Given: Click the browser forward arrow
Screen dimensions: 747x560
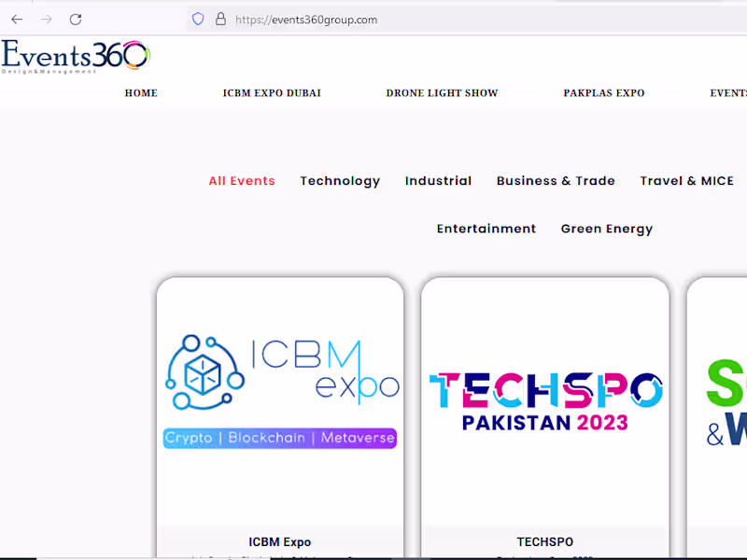Looking at the screenshot, I should click(46, 20).
